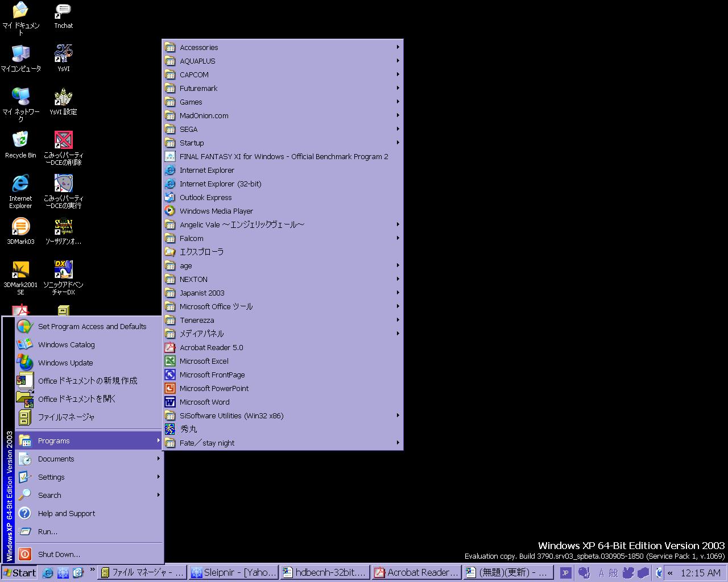Open FINAL FANTASY XI Official Benchmark Program 2
This screenshot has width=728, height=582.
(x=283, y=156)
